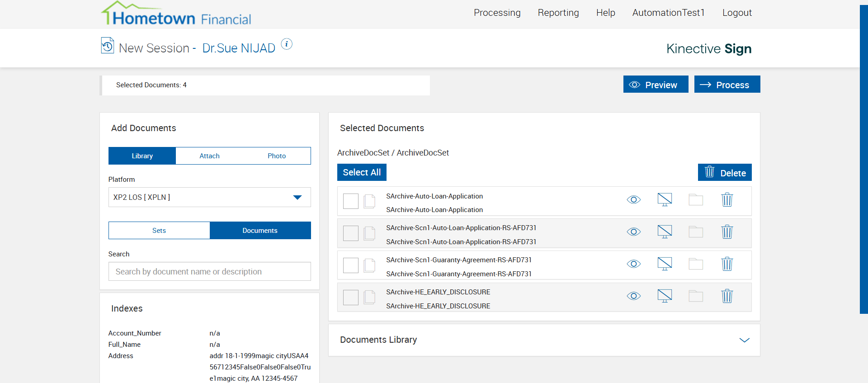Switch to the Attach tab
868x383 pixels.
pyautogui.click(x=210, y=156)
